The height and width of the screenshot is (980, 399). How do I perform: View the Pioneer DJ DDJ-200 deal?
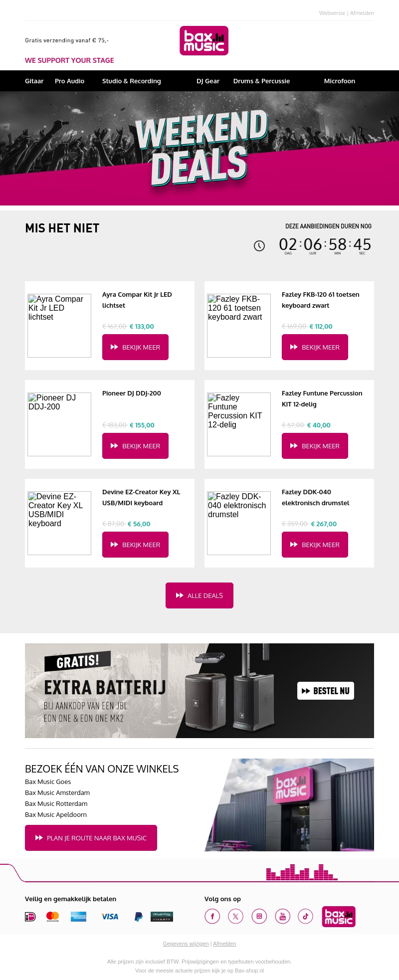click(135, 446)
